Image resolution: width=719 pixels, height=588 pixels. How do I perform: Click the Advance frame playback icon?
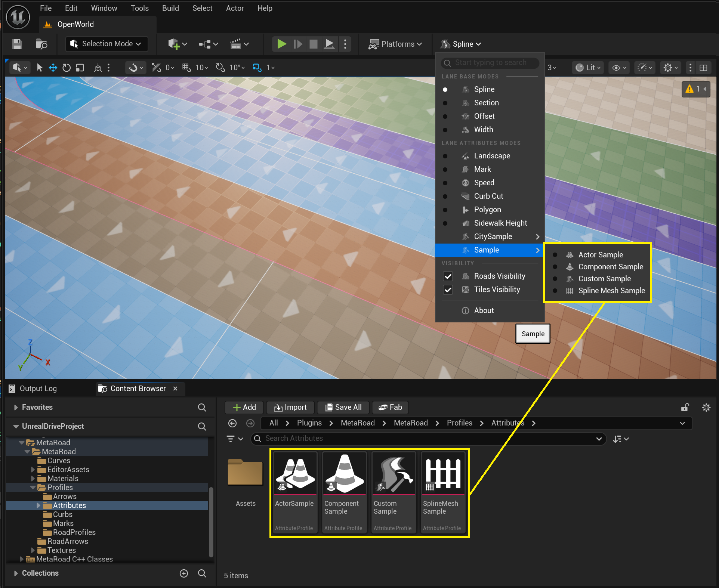(298, 44)
